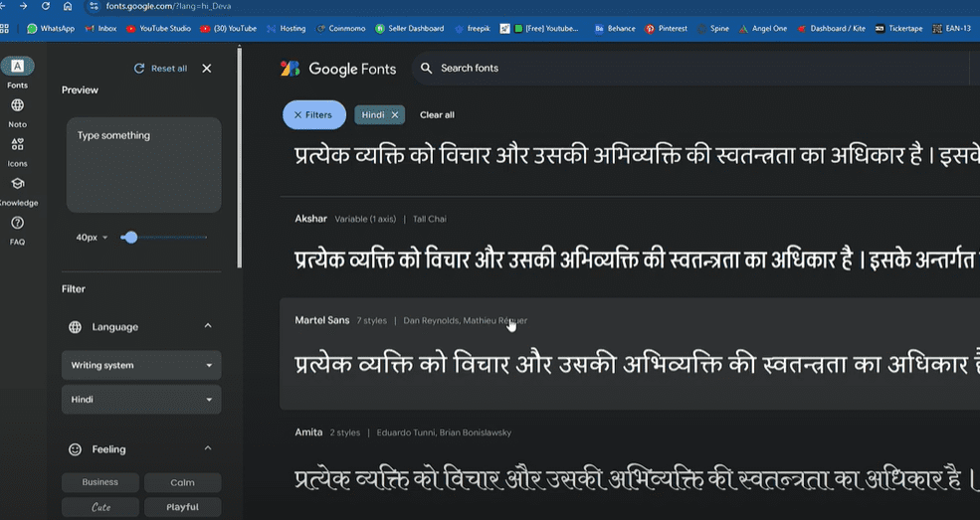Click the Reset all button
The height and width of the screenshot is (520, 980).
tap(161, 69)
